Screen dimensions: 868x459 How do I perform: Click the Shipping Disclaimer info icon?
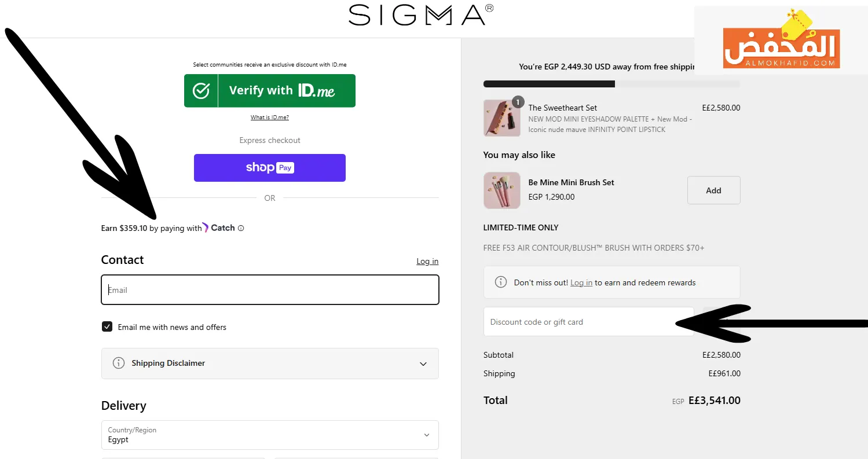pyautogui.click(x=119, y=363)
